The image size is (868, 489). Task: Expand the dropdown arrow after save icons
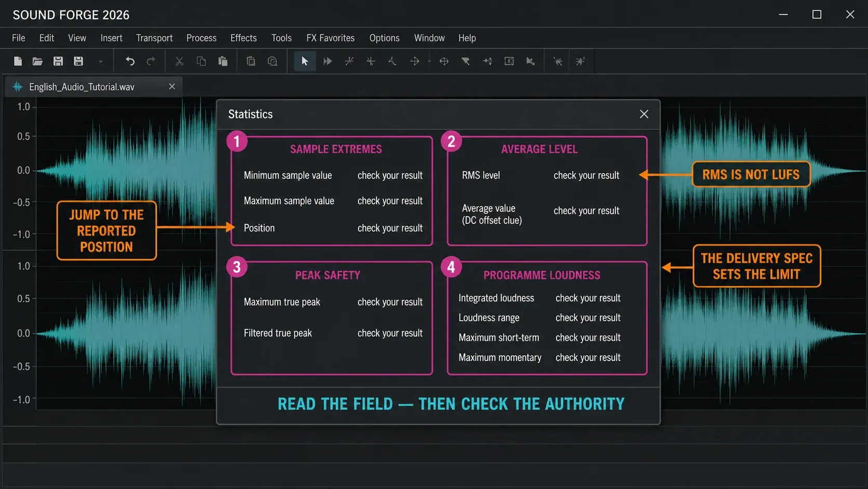click(x=101, y=62)
